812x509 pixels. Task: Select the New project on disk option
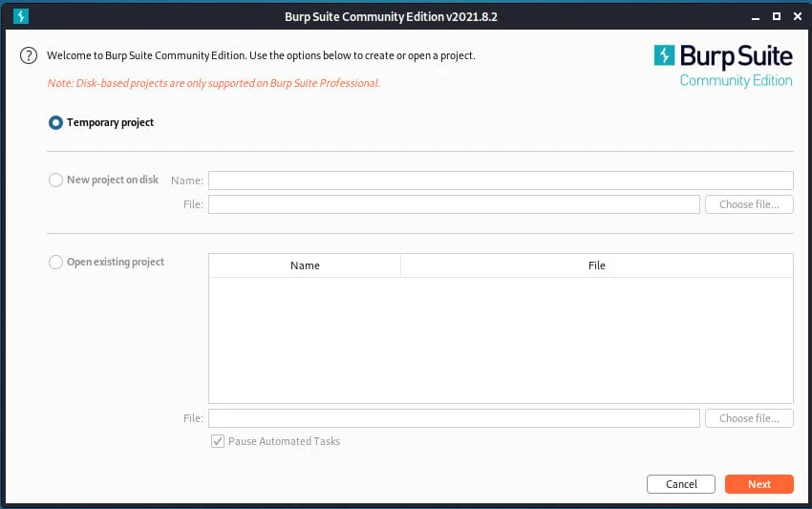(x=55, y=180)
